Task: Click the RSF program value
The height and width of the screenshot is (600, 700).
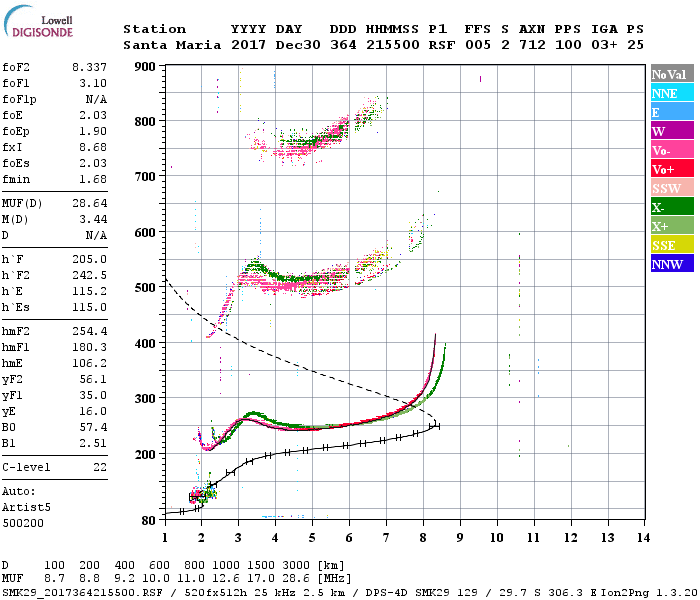Action: tap(442, 45)
